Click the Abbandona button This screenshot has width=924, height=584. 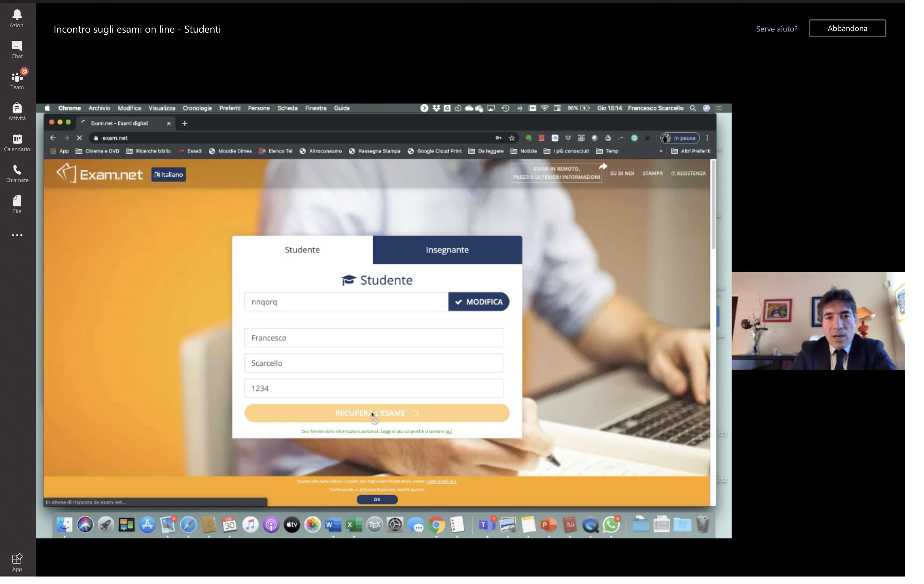pos(847,28)
